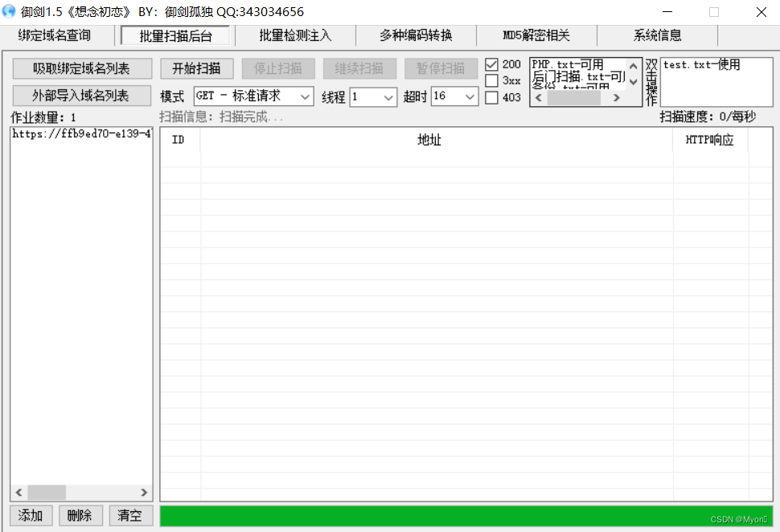The width and height of the screenshot is (780, 532).
Task: Click the 清空 button to clear targets
Action: point(130,515)
